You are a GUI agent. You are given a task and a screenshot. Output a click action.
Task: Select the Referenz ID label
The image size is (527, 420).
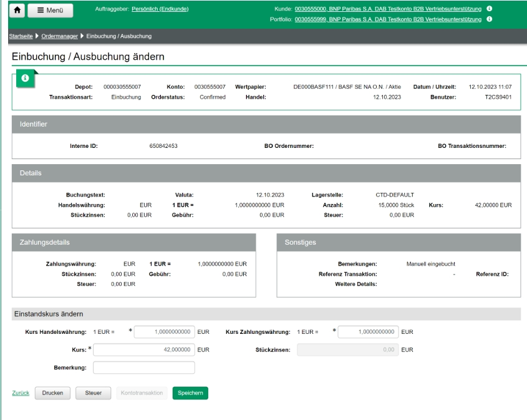(x=492, y=274)
